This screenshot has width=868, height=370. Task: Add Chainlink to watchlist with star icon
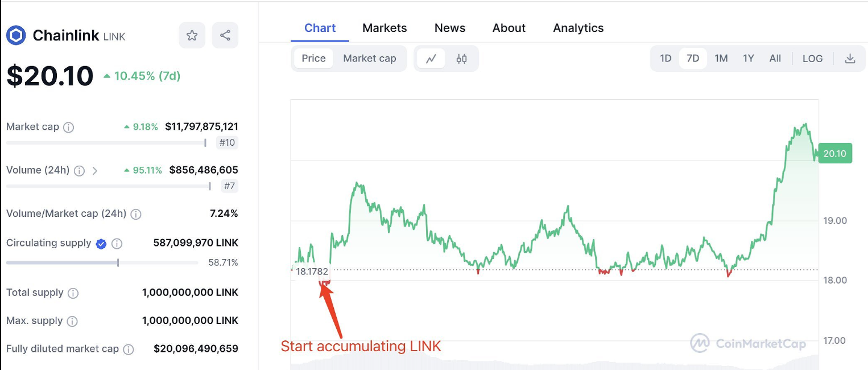coord(192,36)
